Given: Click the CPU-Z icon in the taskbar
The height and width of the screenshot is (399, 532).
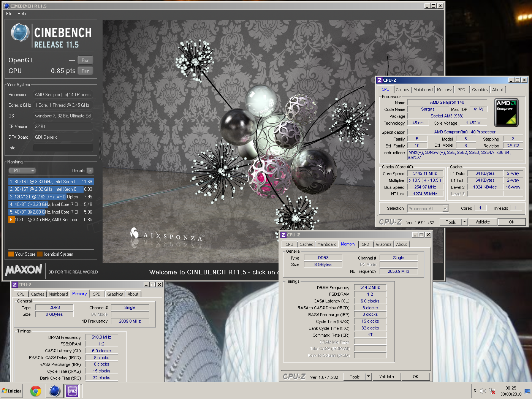Looking at the screenshot, I should 72,391.
